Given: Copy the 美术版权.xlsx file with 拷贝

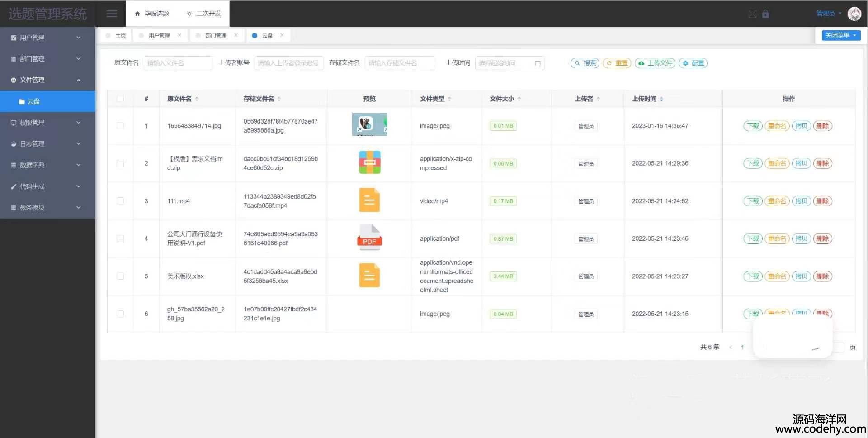Looking at the screenshot, I should 802,276.
